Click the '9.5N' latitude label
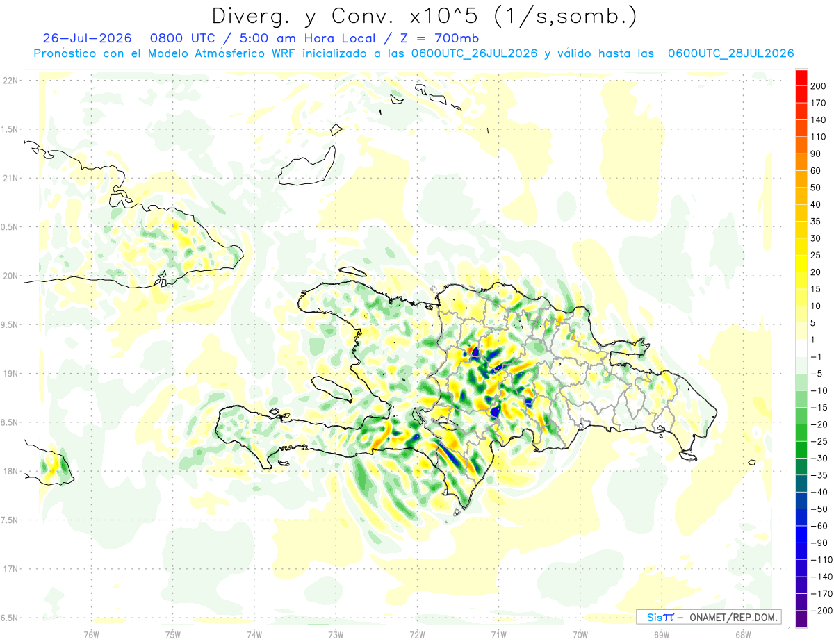 (10, 324)
